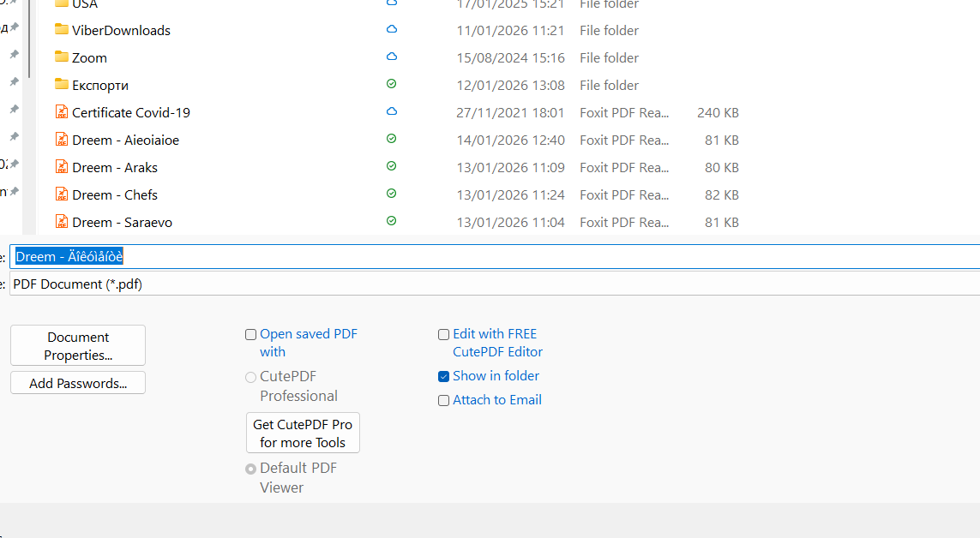
Task: Select the Default PDF Viewer radio button
Action: [251, 469]
